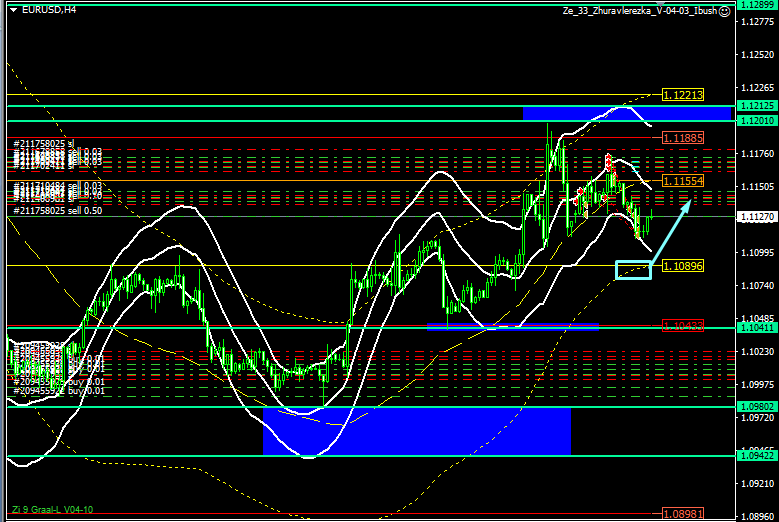Click the Zi 9 Graal-L V04-10 indicator label
The height and width of the screenshot is (522, 779).
click(x=52, y=510)
